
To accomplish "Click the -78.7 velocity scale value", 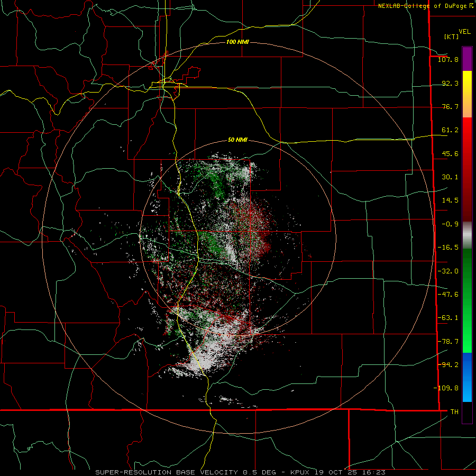I will click(448, 342).
